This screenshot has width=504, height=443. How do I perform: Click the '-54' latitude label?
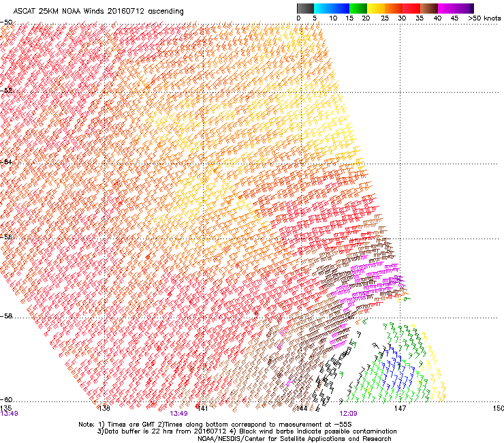click(6, 162)
